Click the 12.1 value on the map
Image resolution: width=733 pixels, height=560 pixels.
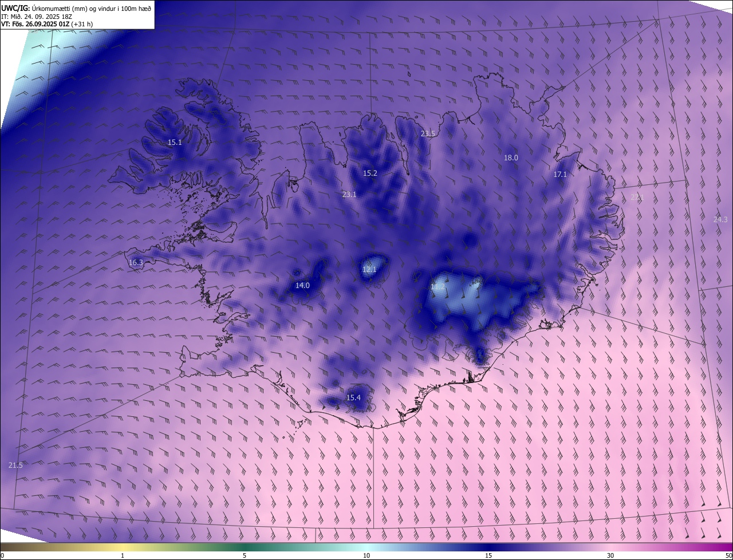(x=369, y=270)
